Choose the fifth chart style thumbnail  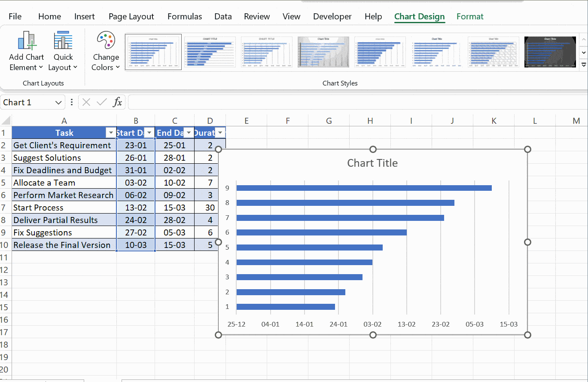pyautogui.click(x=380, y=52)
